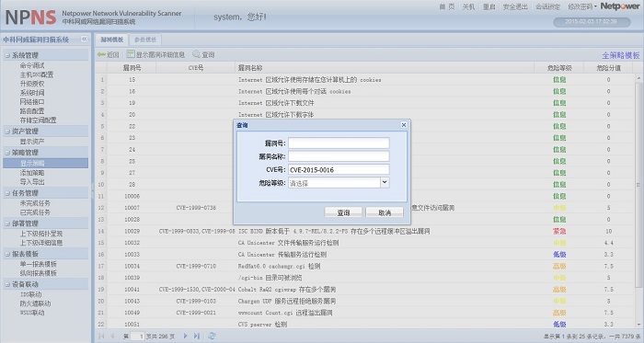Refresh the vulnerability grid icon
This screenshot has height=343, width=644.
(212, 336)
